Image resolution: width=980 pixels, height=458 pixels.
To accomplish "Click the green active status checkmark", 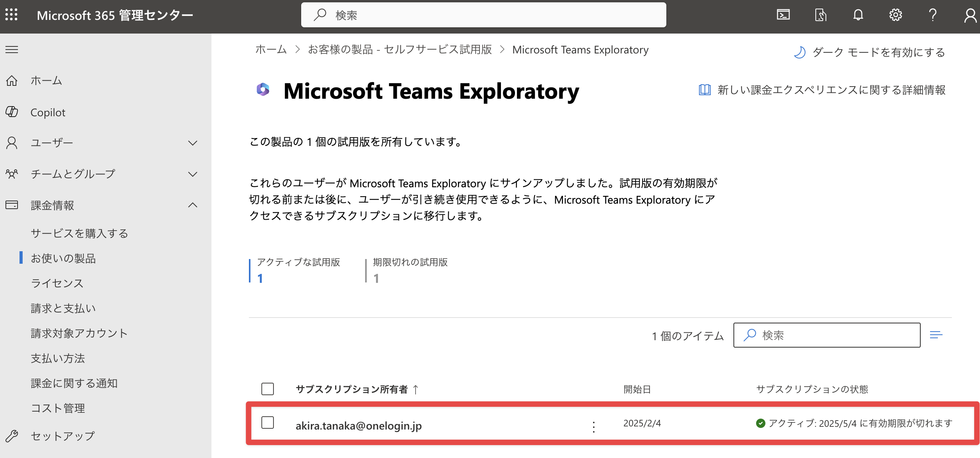I will 760,423.
